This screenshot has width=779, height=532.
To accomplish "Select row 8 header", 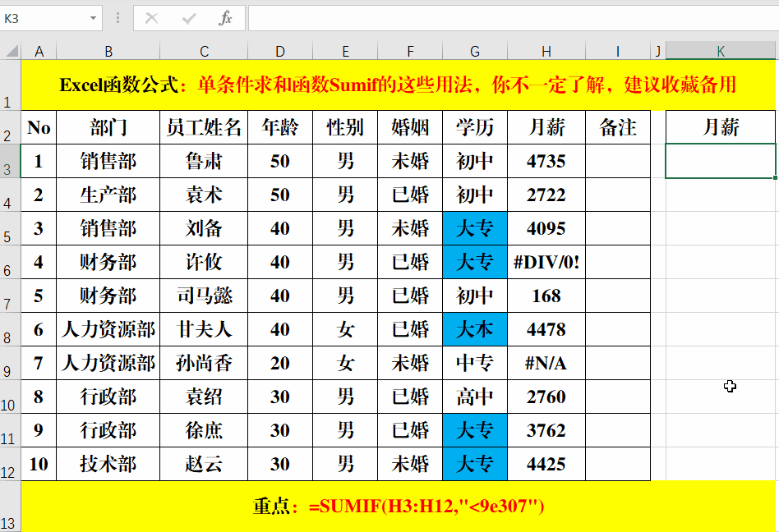I will click(10, 329).
